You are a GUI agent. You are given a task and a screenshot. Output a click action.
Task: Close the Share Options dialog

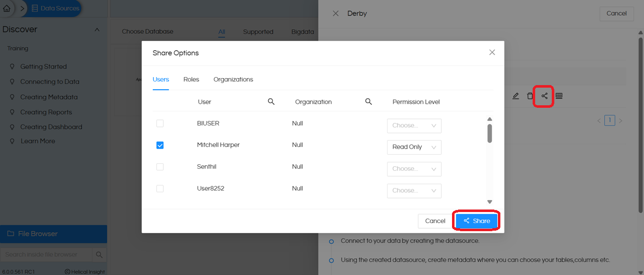pos(492,52)
